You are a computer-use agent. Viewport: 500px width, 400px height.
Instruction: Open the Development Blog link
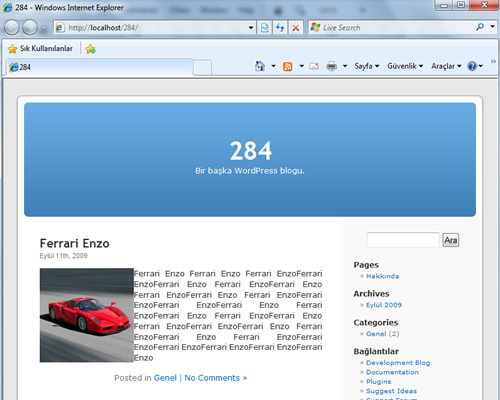tap(398, 363)
